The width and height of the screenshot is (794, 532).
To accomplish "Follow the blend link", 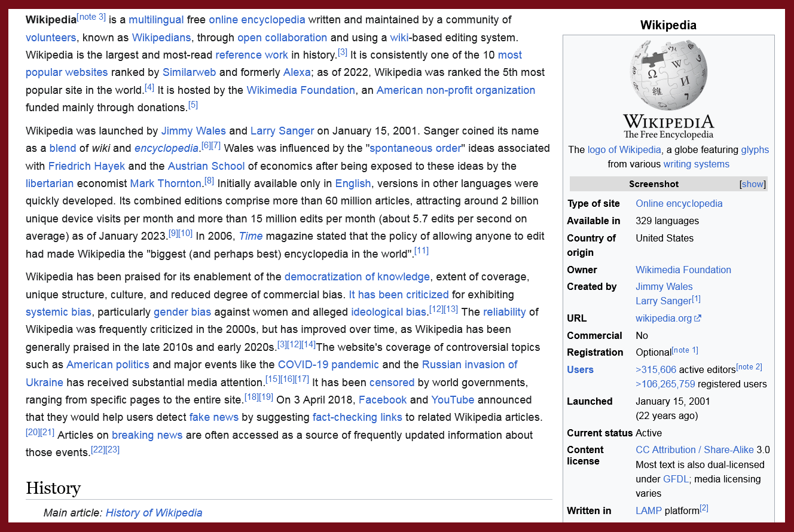I will [x=63, y=148].
